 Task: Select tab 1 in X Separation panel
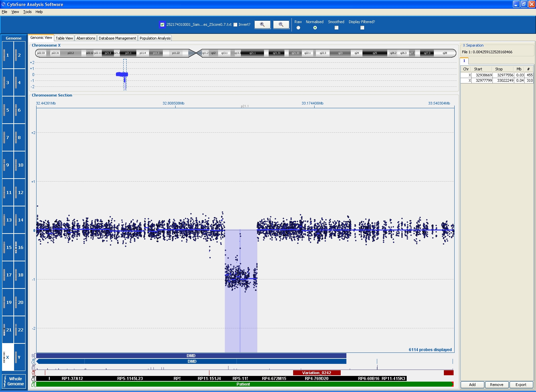click(464, 61)
